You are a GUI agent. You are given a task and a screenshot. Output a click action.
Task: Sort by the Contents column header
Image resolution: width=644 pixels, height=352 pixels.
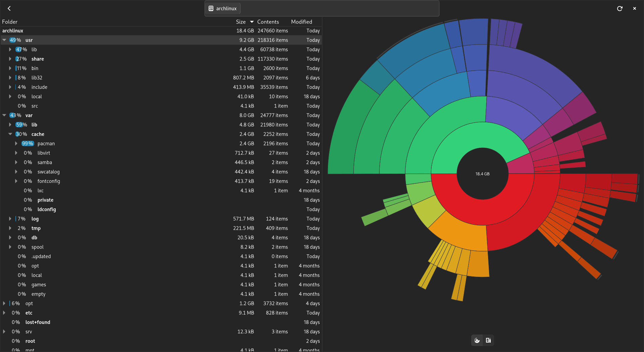coord(268,22)
